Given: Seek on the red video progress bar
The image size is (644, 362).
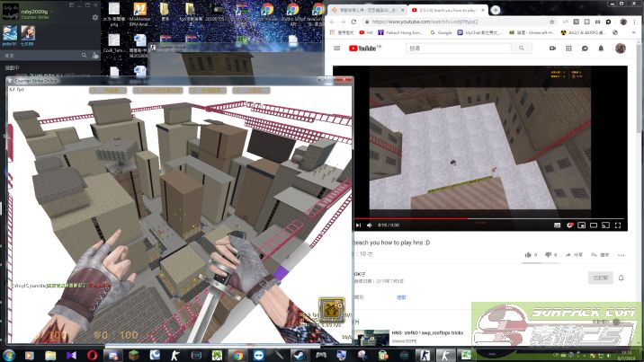Looking at the screenshot, I should tap(488, 218).
